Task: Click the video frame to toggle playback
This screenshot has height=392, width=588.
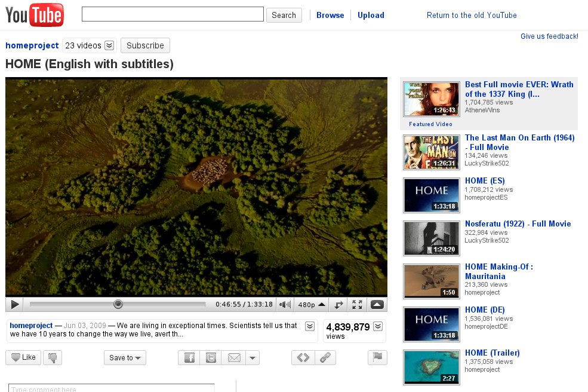Action: (196, 187)
